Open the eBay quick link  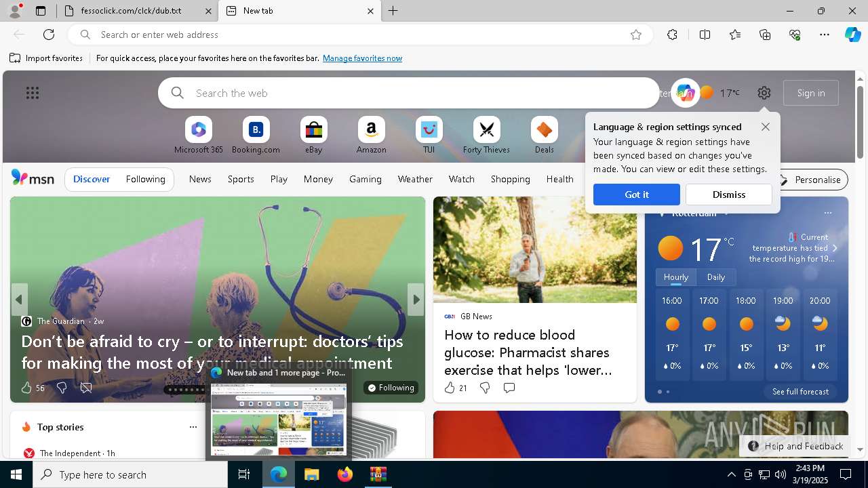tap(313, 136)
